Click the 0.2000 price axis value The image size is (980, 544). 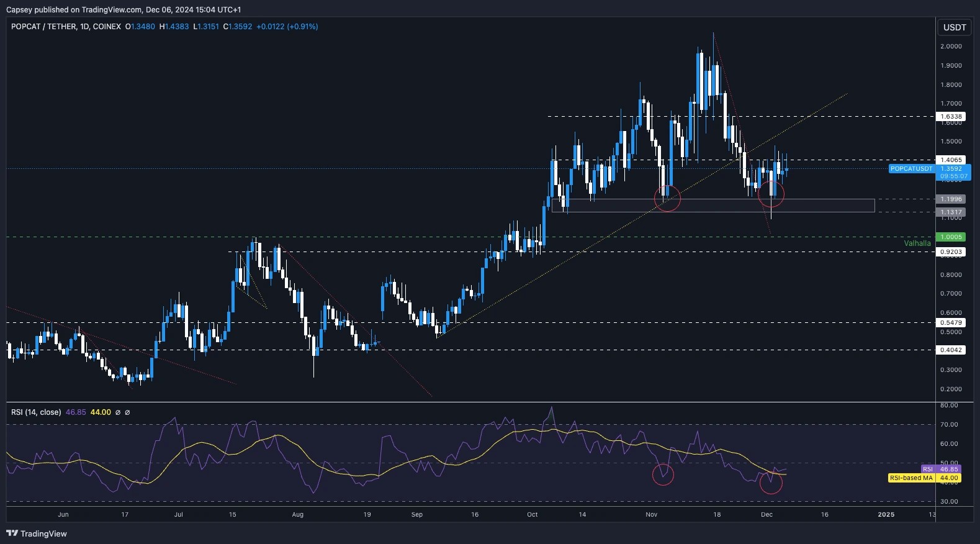(x=951, y=389)
